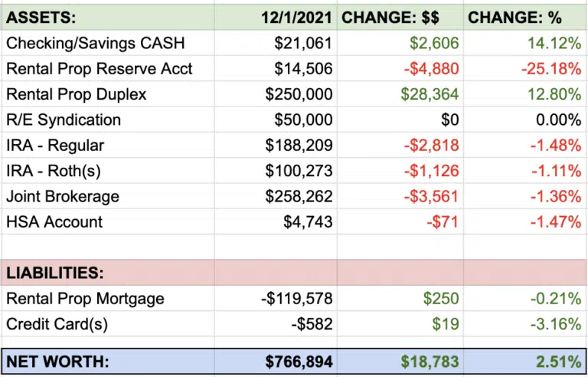This screenshot has width=588, height=377.
Task: Click the R/E Syndication row label
Action: tap(64, 120)
